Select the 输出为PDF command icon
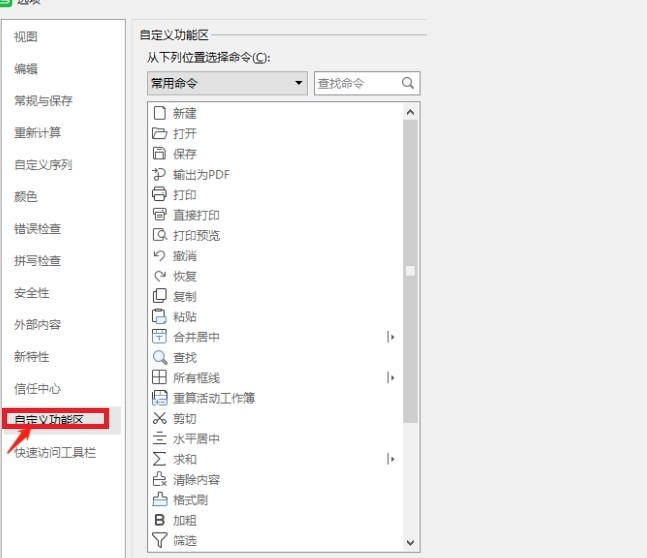The width and height of the screenshot is (647, 558). pos(158,174)
